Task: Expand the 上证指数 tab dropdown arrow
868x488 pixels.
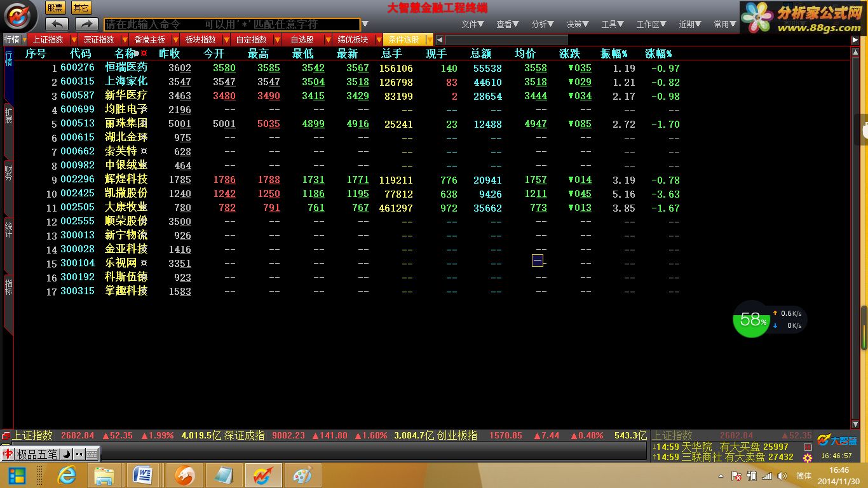Action: pyautogui.click(x=74, y=40)
